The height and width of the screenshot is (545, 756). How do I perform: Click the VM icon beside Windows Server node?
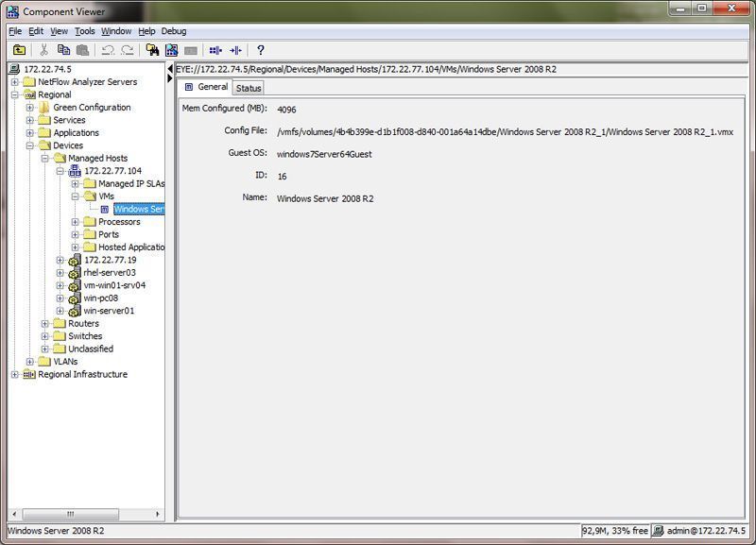pos(105,209)
